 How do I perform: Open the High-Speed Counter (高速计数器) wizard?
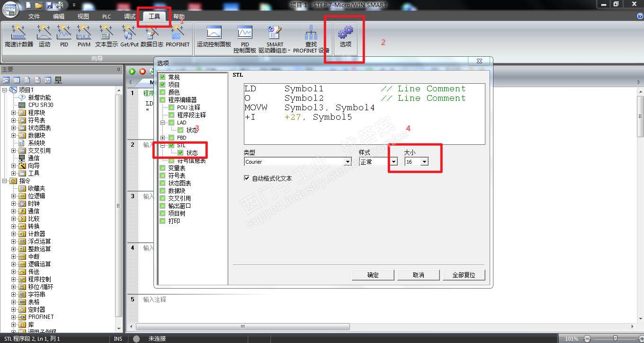19,36
